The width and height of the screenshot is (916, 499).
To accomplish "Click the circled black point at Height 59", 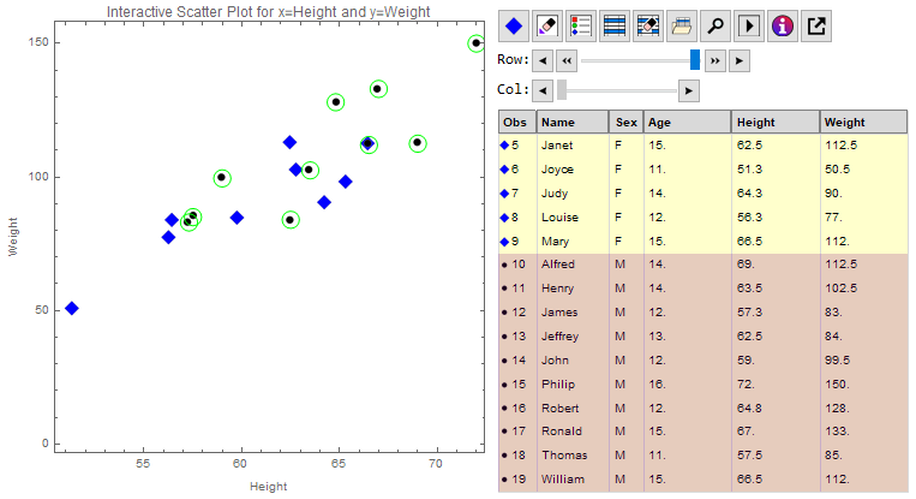I will tap(221, 178).
